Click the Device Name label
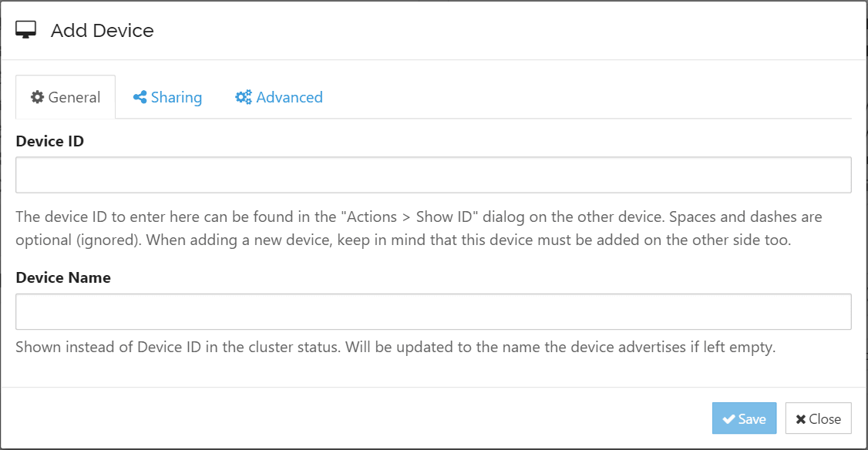 pos(63,277)
